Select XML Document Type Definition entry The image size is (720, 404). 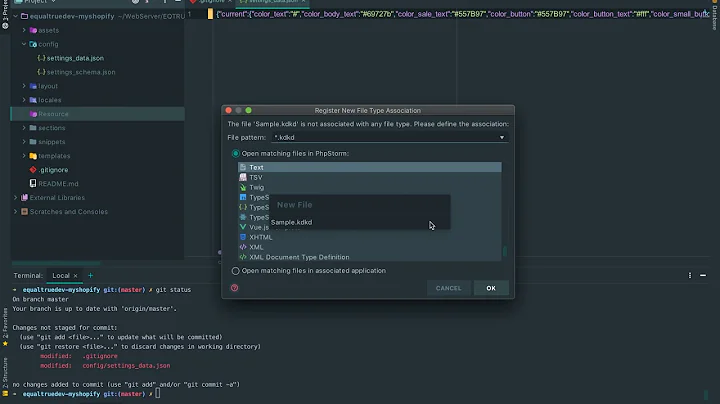[x=370, y=257]
